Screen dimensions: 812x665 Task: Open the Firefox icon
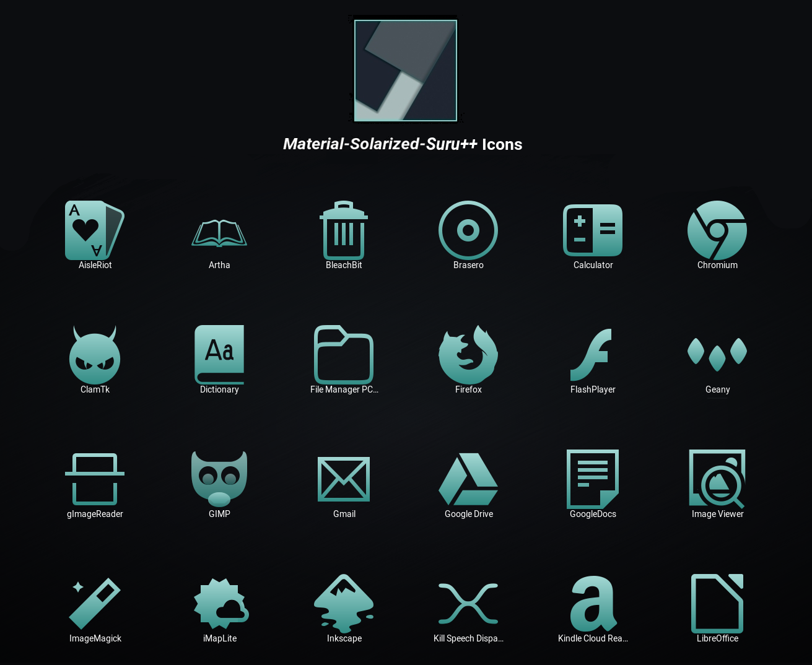click(468, 355)
